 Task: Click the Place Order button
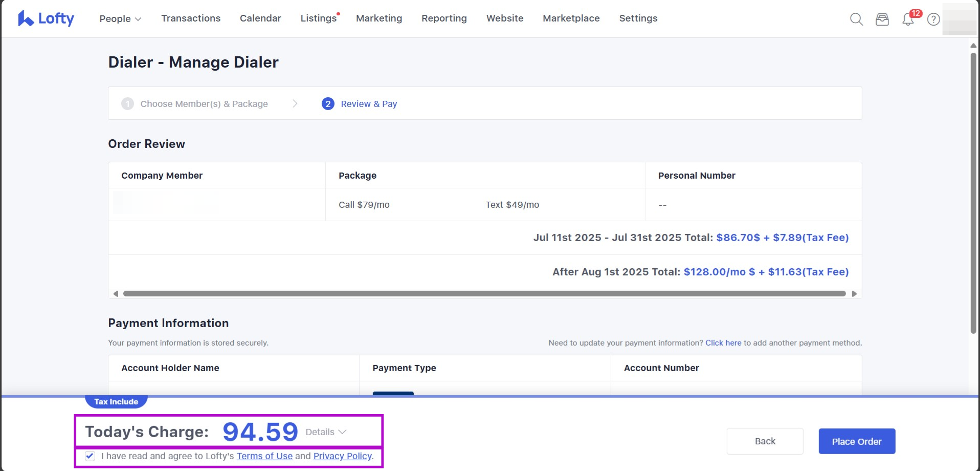click(x=857, y=441)
